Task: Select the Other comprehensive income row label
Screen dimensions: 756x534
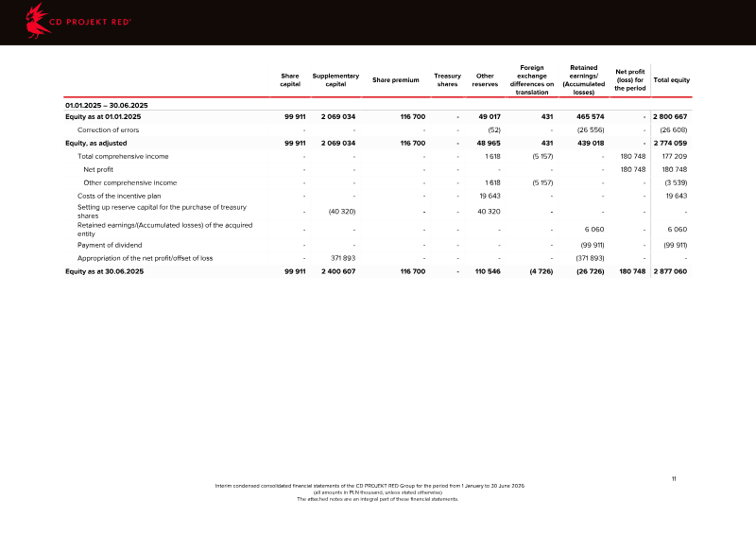Action: click(130, 182)
